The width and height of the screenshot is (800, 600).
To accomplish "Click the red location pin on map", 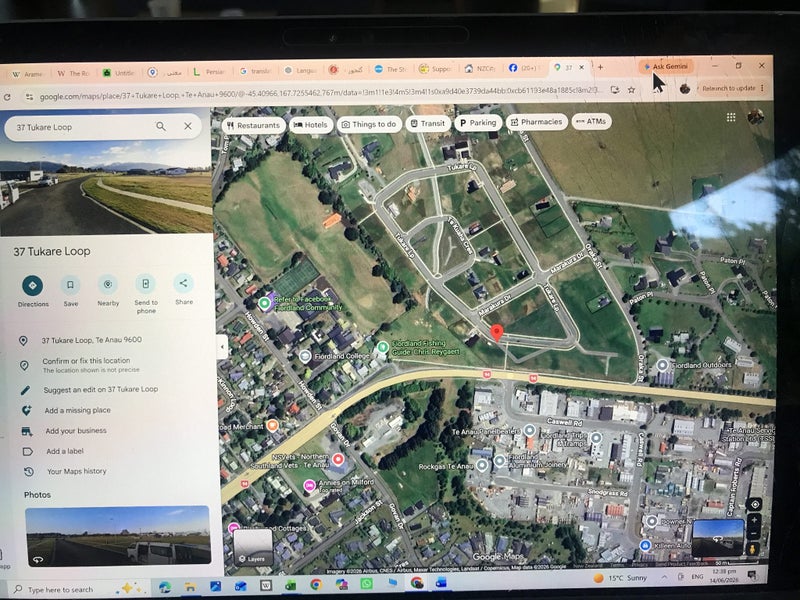I will click(x=496, y=333).
